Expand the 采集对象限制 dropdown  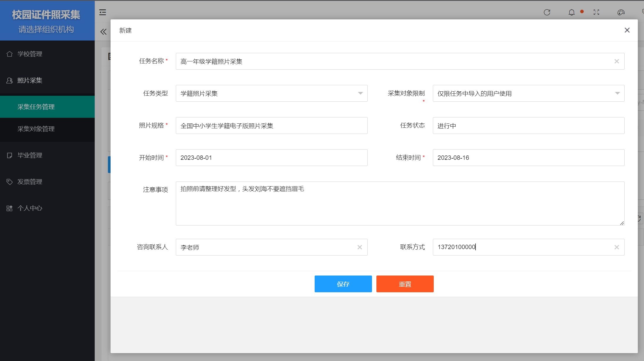(x=617, y=93)
